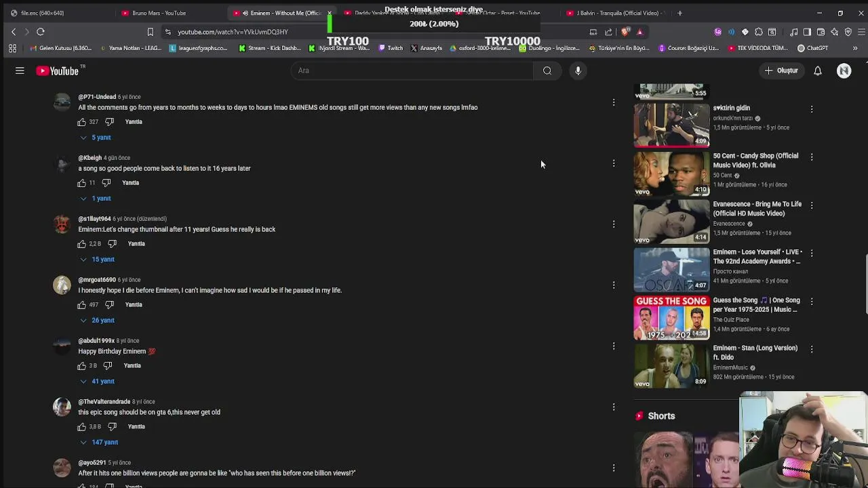Viewport: 868px width, 488px height.
Task: Reply to @TheValterandrade with Yanıtla
Action: click(x=136, y=427)
